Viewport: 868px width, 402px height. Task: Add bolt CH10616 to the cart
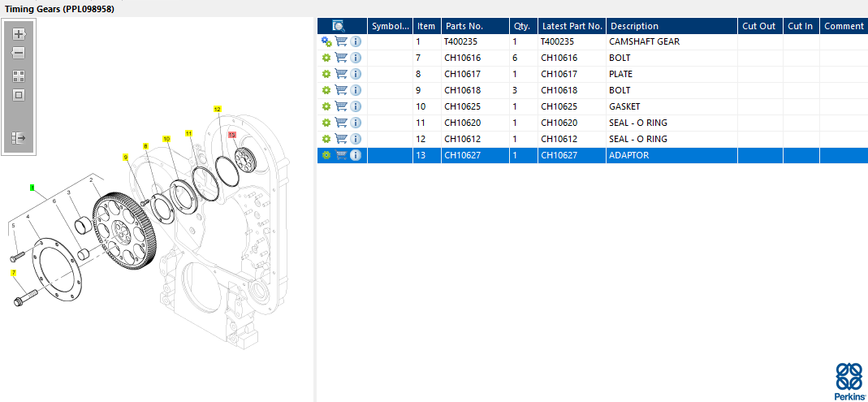[341, 58]
